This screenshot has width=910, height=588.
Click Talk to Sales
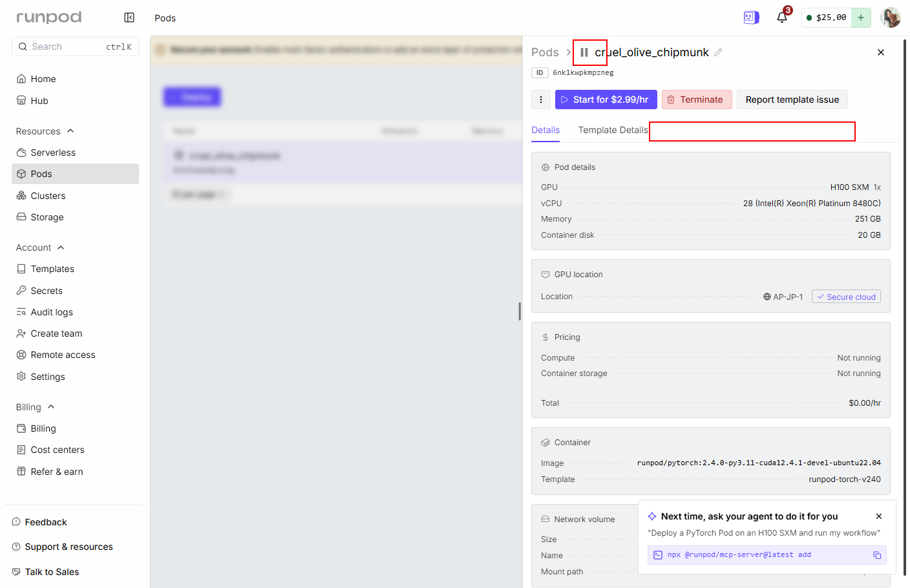[45, 572]
